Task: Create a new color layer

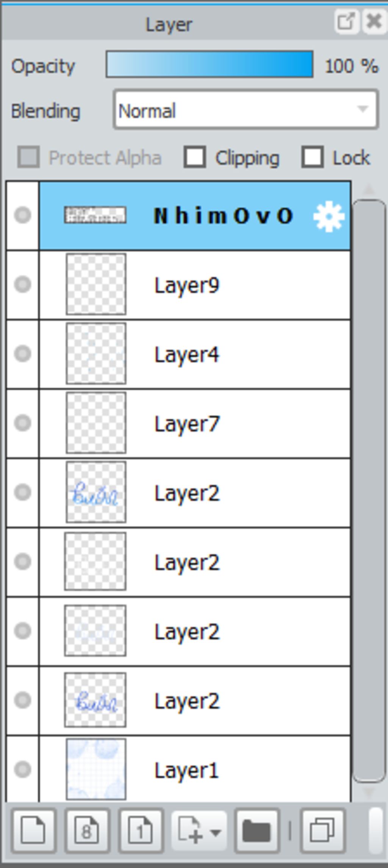Action: click(x=34, y=831)
